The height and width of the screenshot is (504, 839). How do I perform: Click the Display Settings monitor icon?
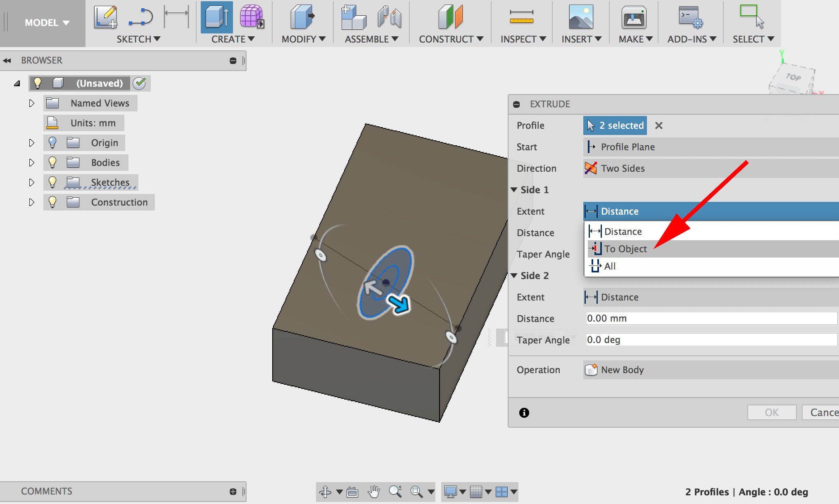pyautogui.click(x=451, y=492)
